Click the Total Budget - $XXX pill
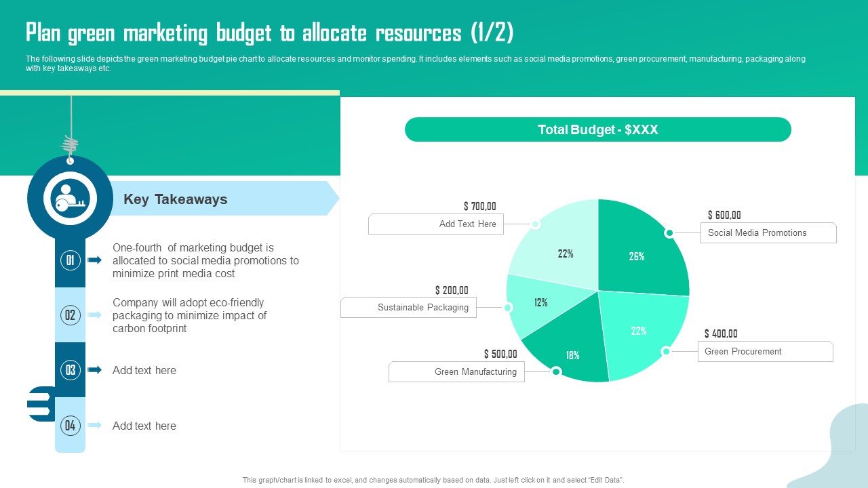868x488 pixels. coord(598,129)
